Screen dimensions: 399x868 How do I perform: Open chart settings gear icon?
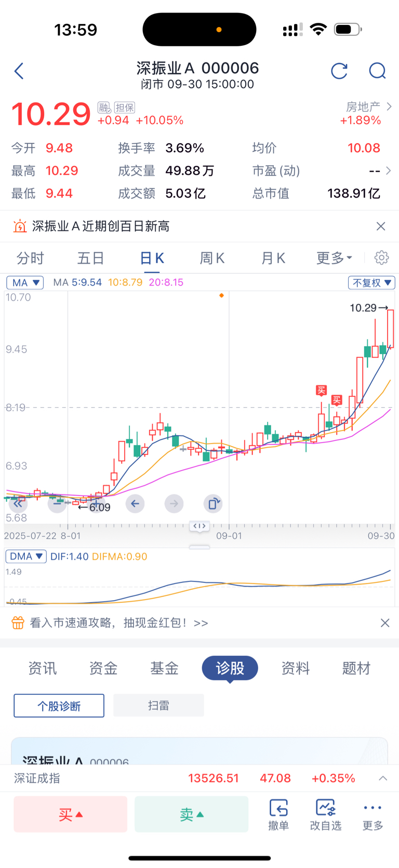(381, 257)
